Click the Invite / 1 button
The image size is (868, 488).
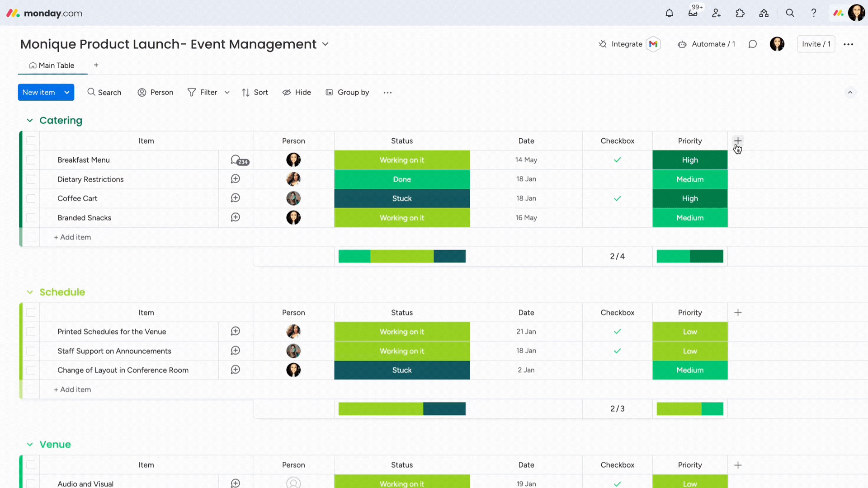(816, 44)
